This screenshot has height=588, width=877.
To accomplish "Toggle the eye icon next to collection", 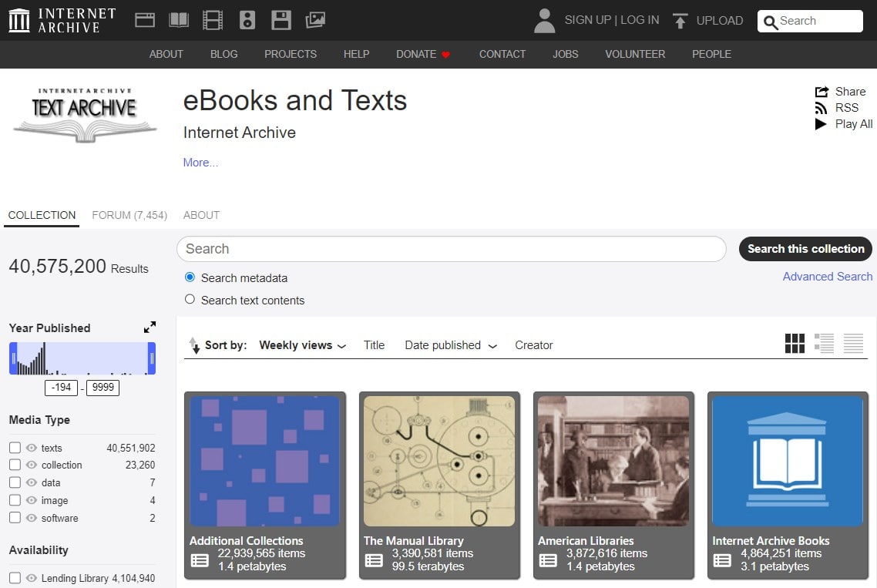I will click(x=32, y=465).
